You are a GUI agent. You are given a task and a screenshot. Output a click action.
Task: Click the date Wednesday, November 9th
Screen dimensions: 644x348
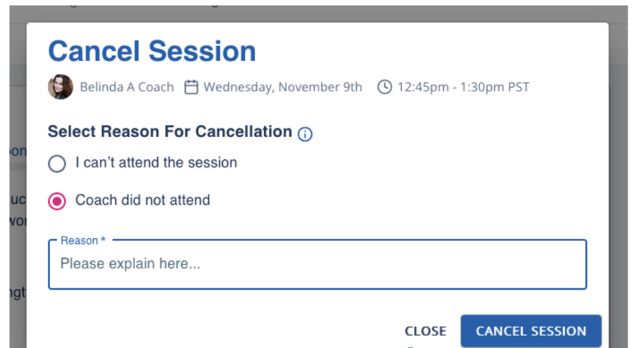(283, 88)
